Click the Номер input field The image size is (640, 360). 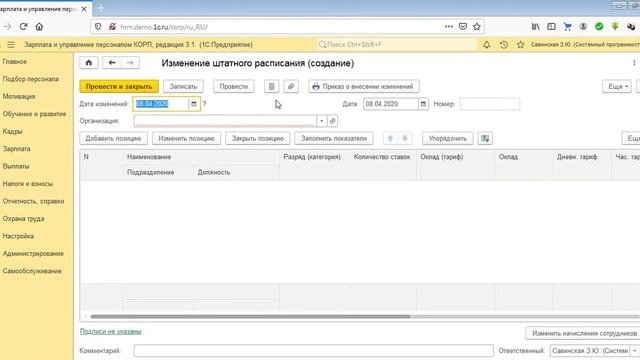pyautogui.click(x=490, y=104)
